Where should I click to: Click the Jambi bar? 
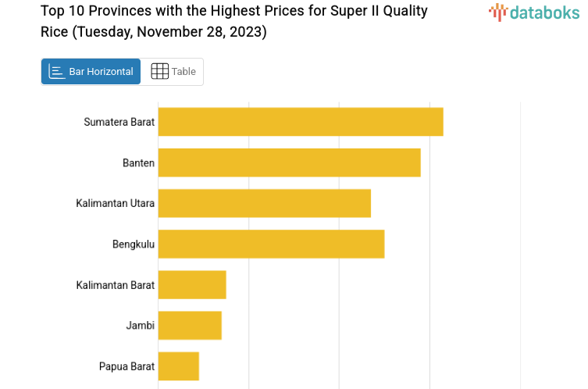pyautogui.click(x=190, y=325)
